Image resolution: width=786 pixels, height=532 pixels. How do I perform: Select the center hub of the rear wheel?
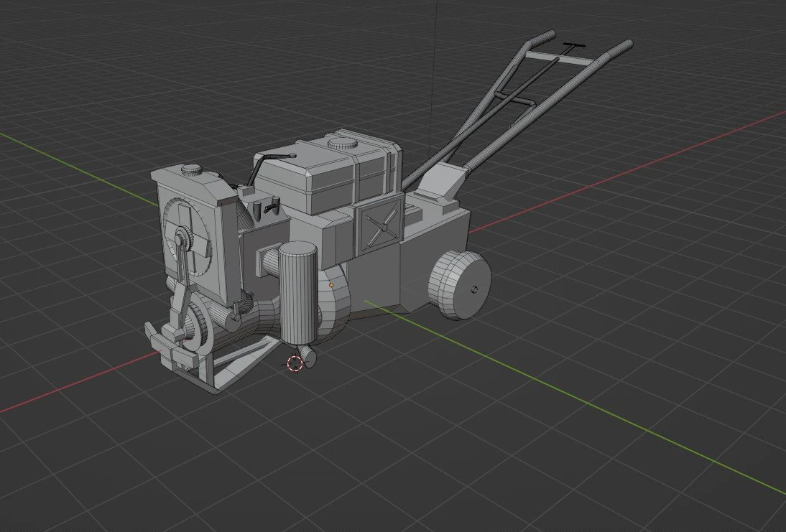[x=474, y=289]
